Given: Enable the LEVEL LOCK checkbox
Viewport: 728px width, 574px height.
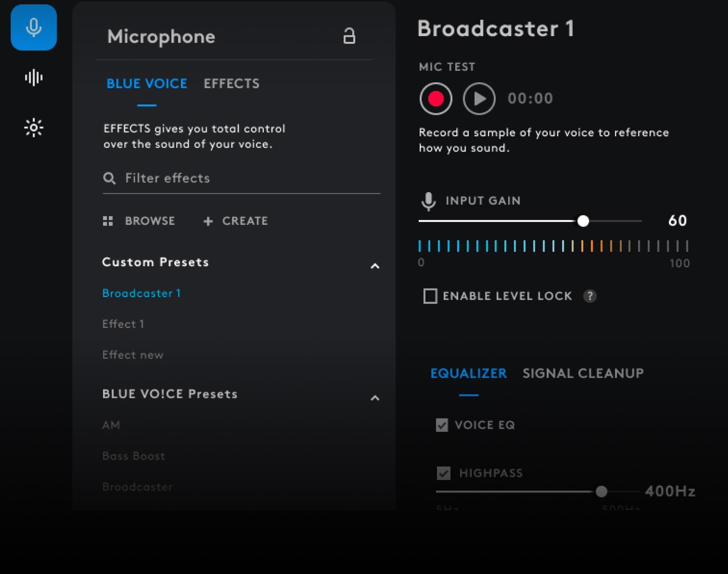Looking at the screenshot, I should click(430, 296).
